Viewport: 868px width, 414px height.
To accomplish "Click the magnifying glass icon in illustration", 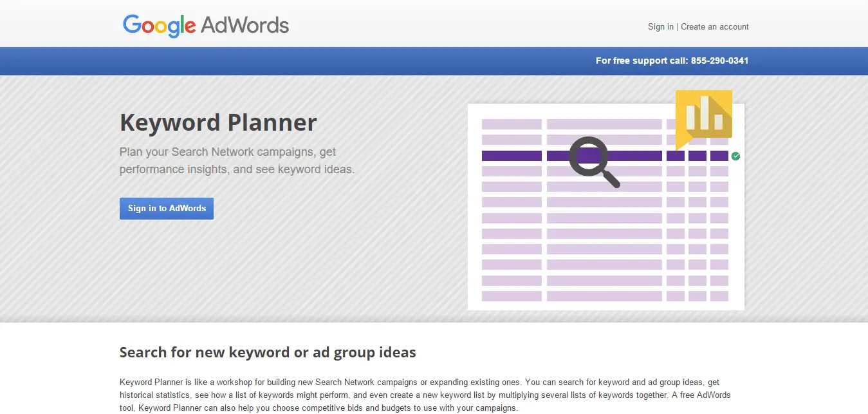I will (595, 162).
